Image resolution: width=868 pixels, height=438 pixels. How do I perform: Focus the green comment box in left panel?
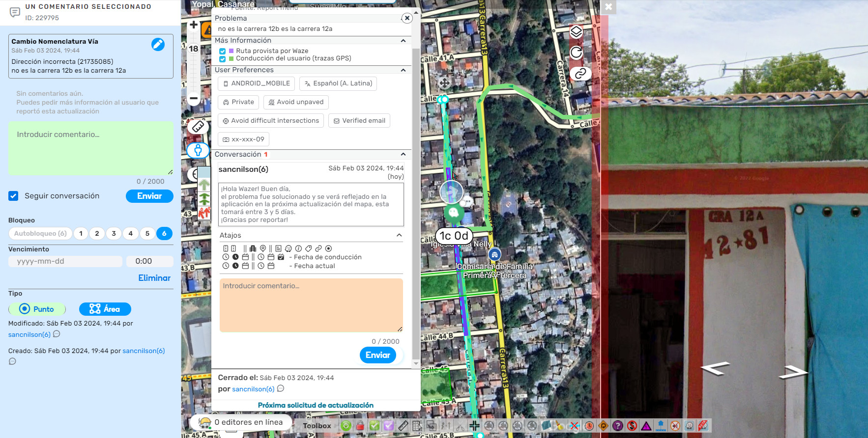[x=91, y=148]
